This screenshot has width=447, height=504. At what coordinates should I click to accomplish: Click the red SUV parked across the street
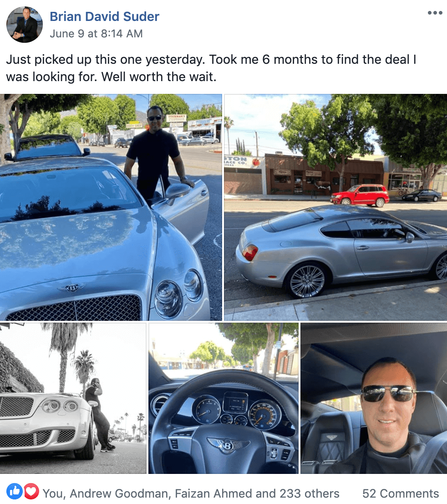click(x=360, y=195)
